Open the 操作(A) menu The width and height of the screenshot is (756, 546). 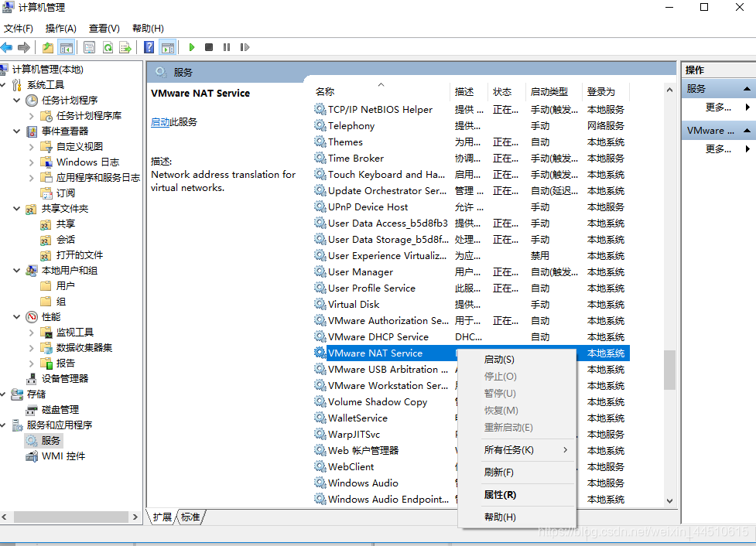[x=61, y=29]
